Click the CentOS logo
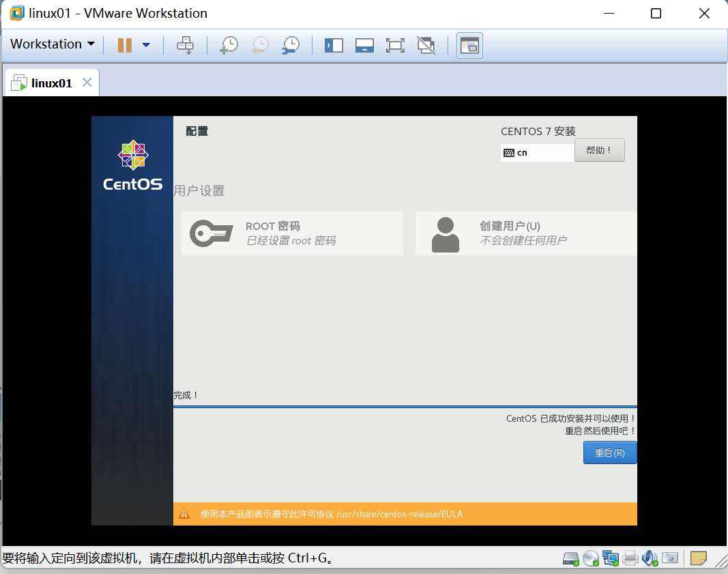This screenshot has height=574, width=728. 133,165
